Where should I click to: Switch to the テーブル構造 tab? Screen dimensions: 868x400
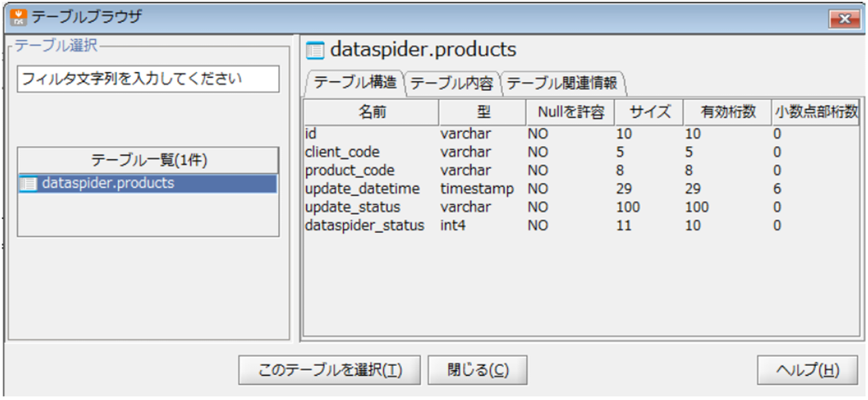(x=355, y=83)
